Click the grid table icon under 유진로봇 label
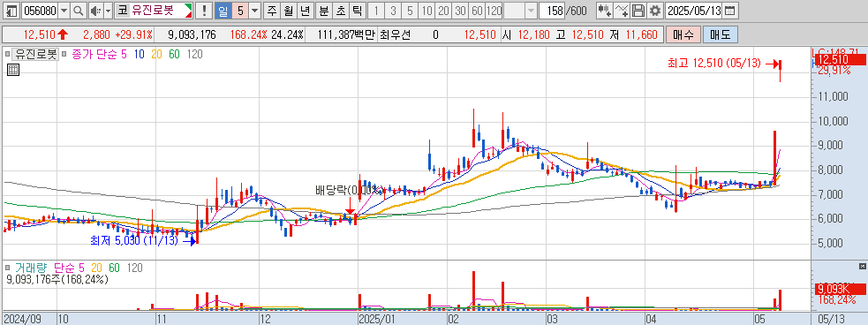The width and height of the screenshot is (868, 325). pyautogui.click(x=13, y=69)
